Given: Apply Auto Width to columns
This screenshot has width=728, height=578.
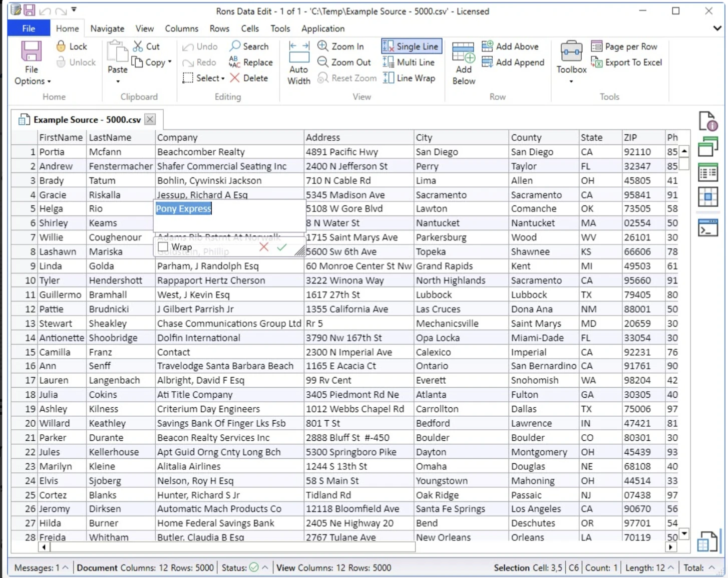Looking at the screenshot, I should click(299, 63).
